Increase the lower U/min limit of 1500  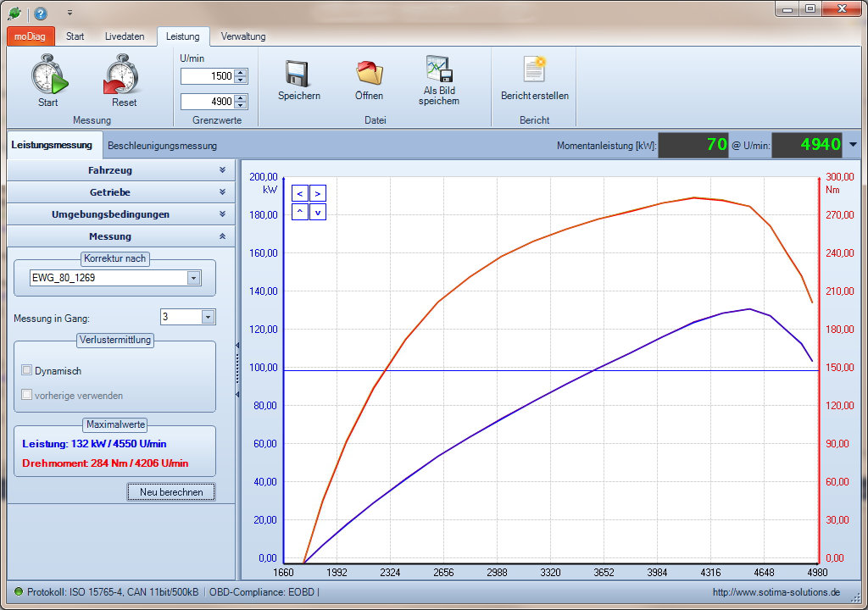(x=240, y=73)
